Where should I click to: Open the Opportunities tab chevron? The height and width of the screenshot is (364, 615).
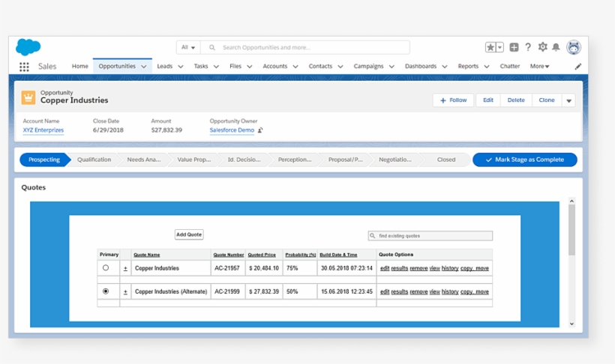pos(144,67)
